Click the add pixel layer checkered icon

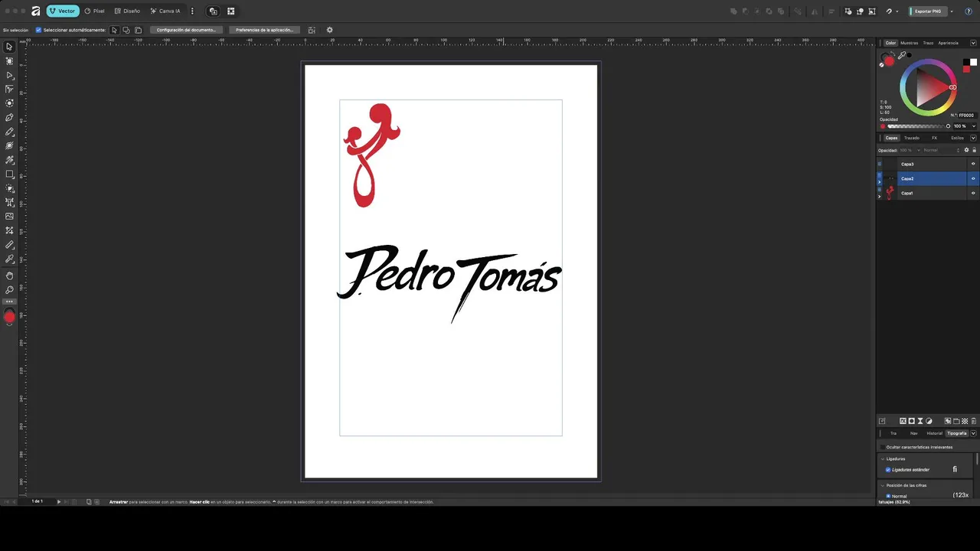tap(965, 421)
